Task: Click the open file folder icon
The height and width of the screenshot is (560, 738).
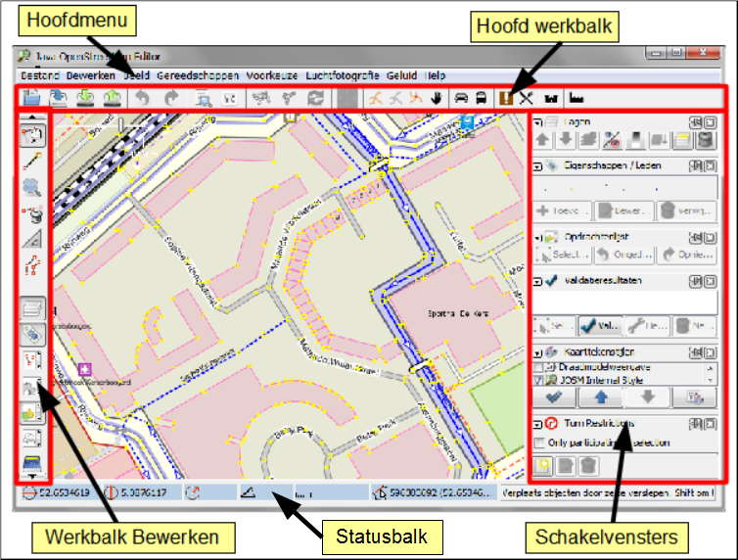Action: click(x=31, y=98)
